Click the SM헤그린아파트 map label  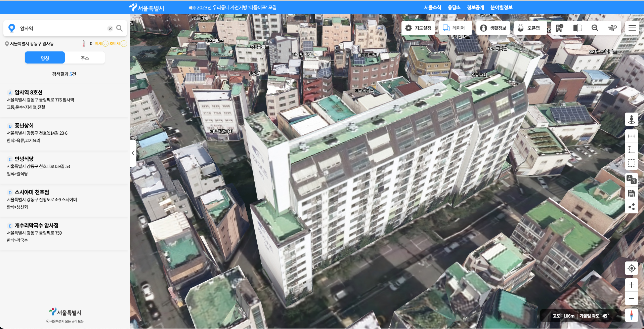pos(603,52)
